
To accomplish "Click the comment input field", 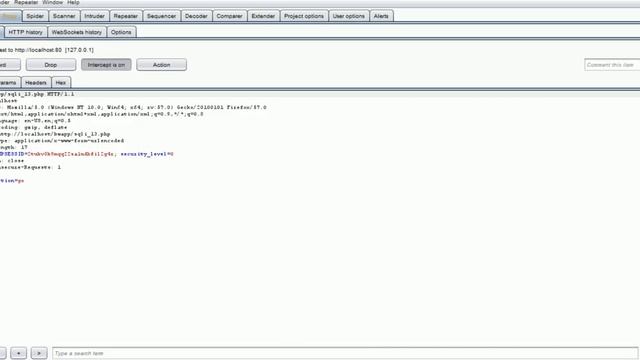I will coord(612,65).
